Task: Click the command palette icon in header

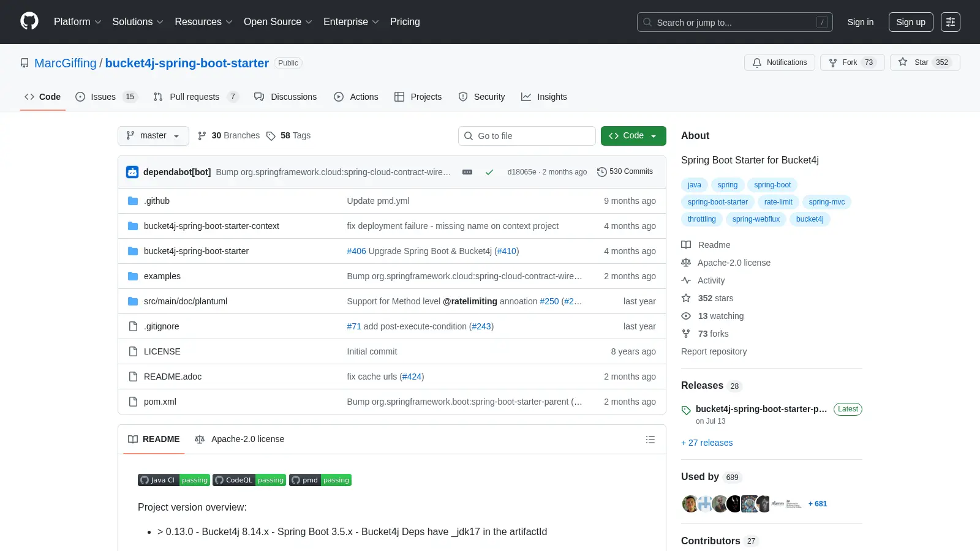Action: 951,22
